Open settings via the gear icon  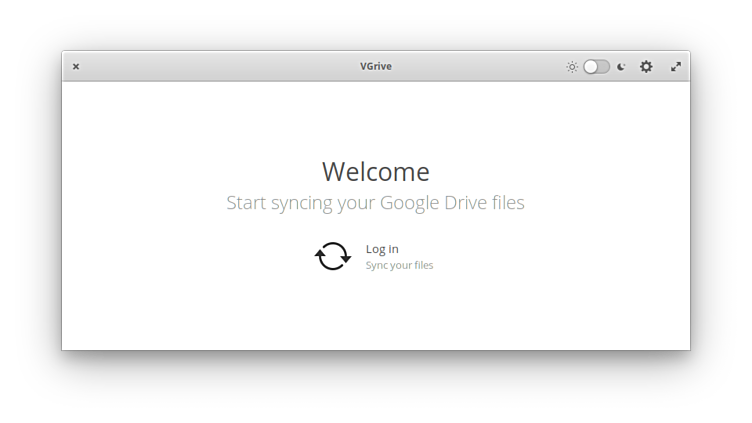point(646,67)
